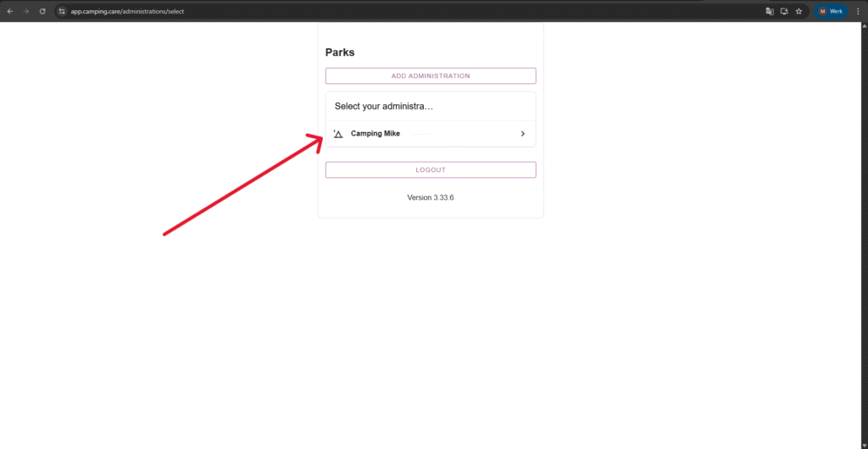Go back using the browser back arrow

click(x=9, y=11)
